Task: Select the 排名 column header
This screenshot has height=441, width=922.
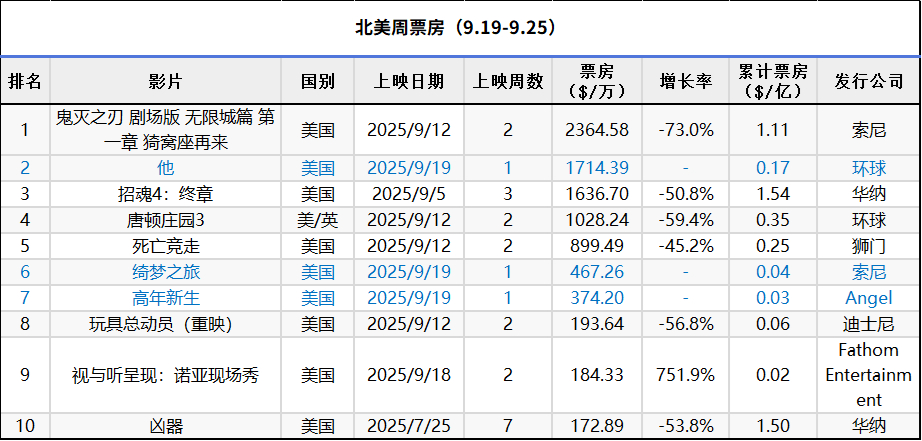Action: 25,81
